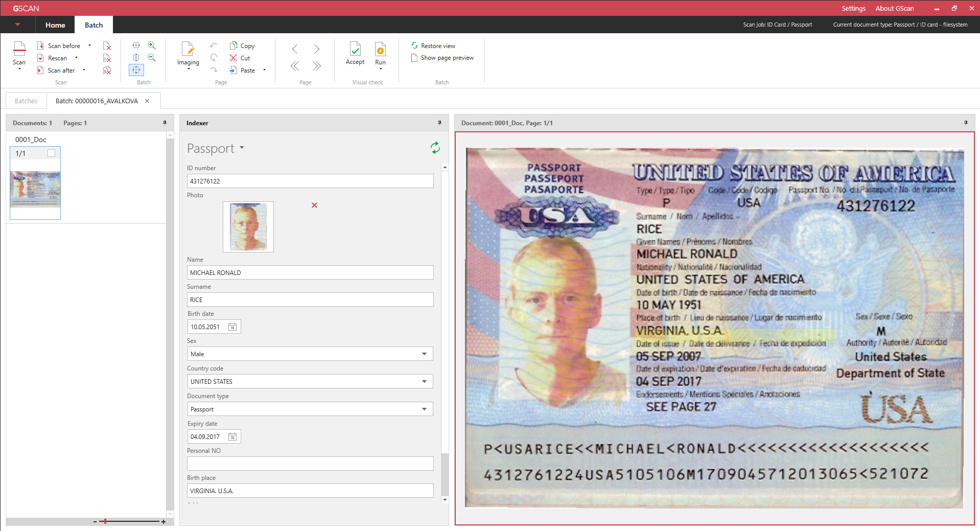Viewport: 980px width, 531px height.
Task: Select the 0001_Doc document entry
Action: click(31, 140)
